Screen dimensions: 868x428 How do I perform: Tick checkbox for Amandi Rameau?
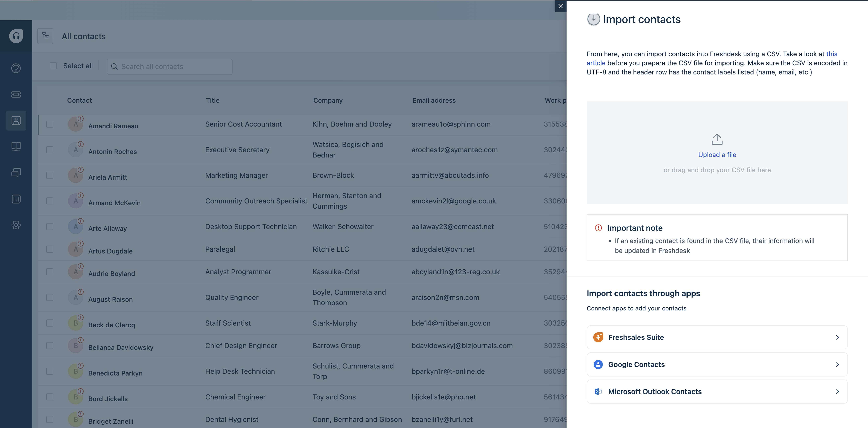coord(50,124)
